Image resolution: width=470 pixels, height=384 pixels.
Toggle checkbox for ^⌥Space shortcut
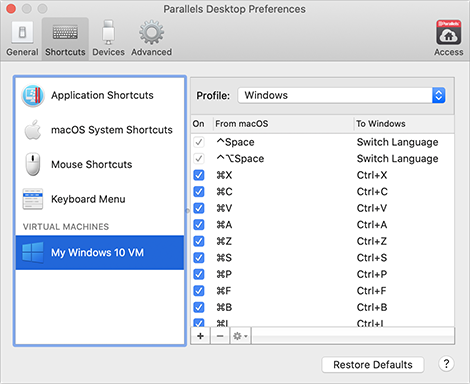pos(199,159)
